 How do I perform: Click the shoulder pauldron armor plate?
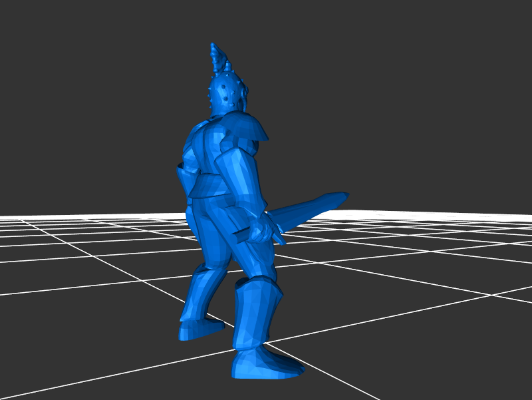pyautogui.click(x=246, y=126)
